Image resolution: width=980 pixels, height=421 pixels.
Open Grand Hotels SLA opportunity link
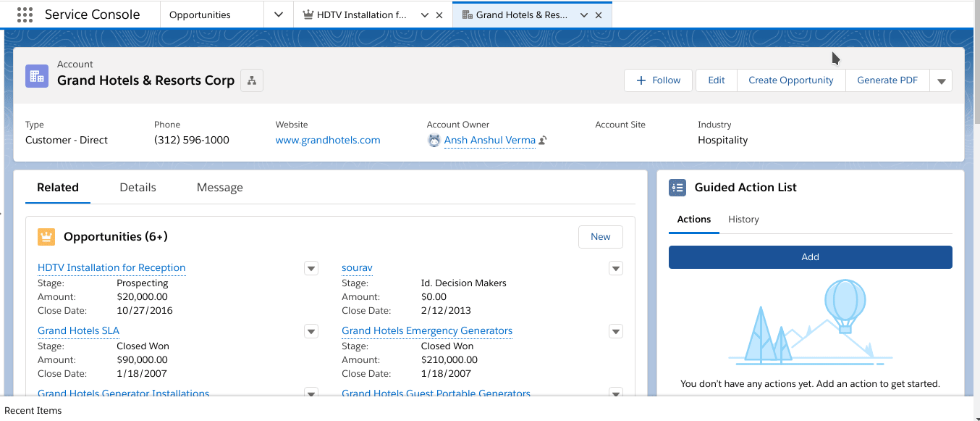pos(78,331)
